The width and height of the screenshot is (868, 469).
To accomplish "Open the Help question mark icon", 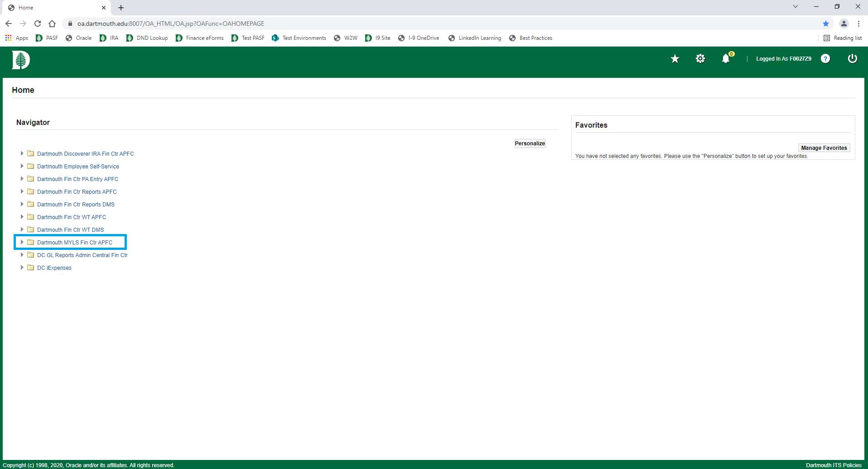I will 825,58.
